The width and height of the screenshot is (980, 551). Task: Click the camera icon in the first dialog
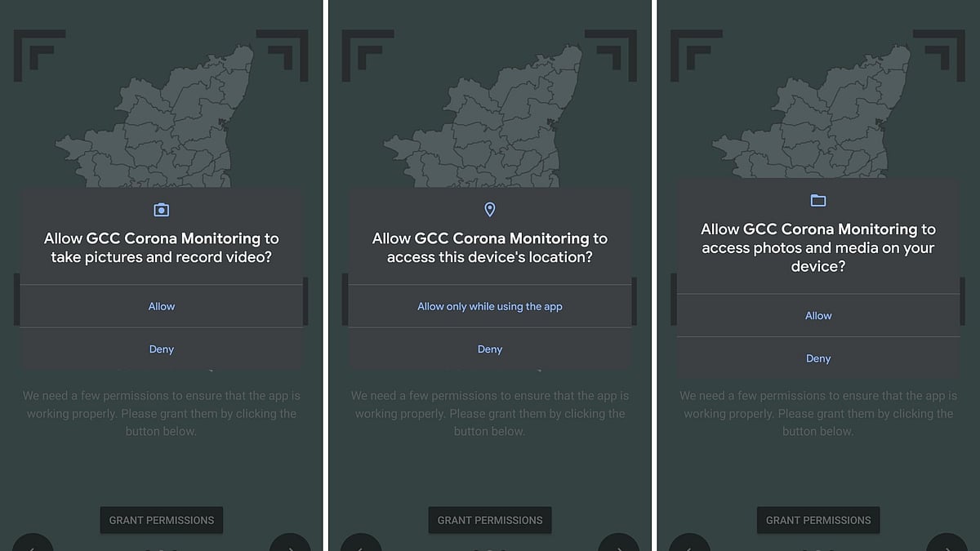[x=162, y=211]
